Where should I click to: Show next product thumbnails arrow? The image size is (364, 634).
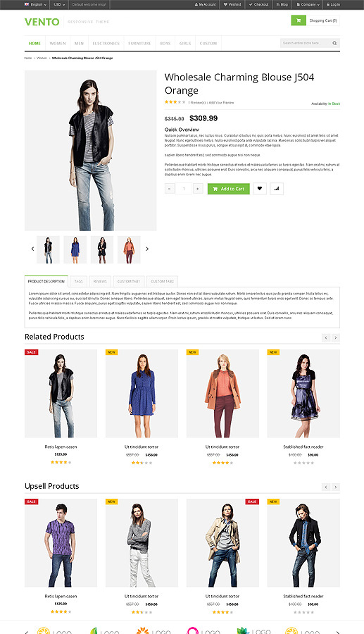pyautogui.click(x=147, y=249)
